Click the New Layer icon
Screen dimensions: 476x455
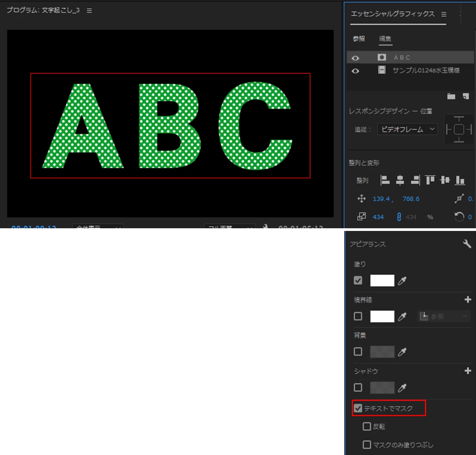(466, 96)
